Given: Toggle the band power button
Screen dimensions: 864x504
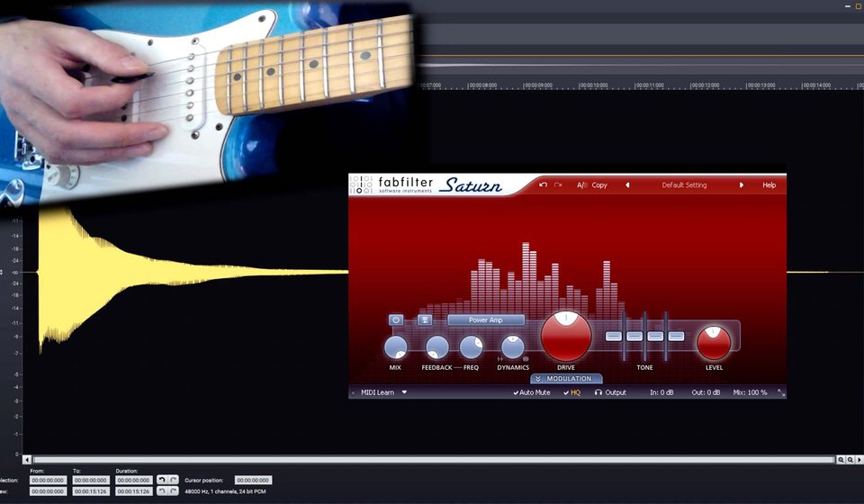Looking at the screenshot, I should (396, 319).
